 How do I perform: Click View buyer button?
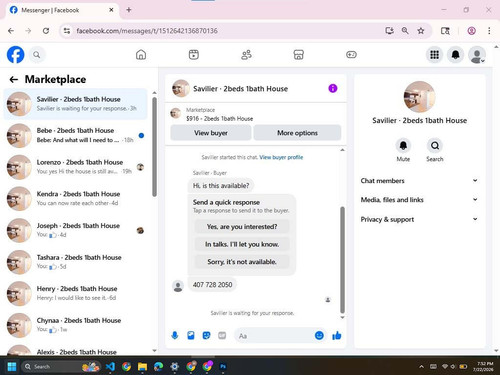tap(211, 133)
